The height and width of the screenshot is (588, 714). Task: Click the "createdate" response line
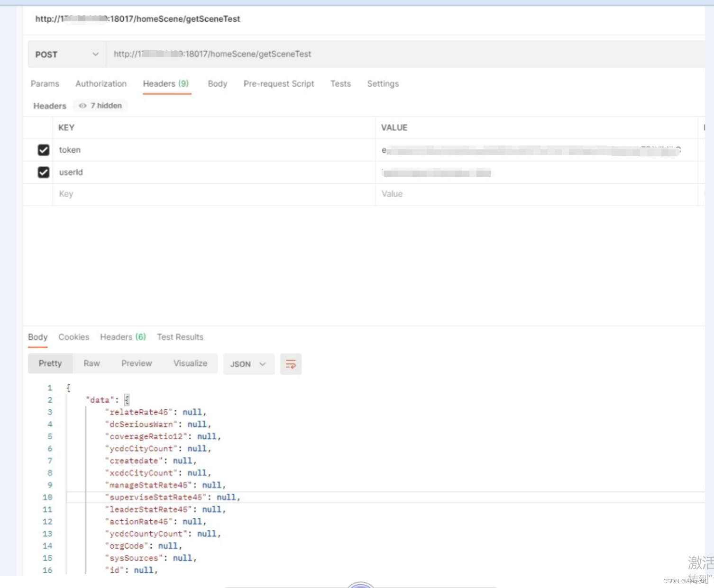tap(151, 461)
